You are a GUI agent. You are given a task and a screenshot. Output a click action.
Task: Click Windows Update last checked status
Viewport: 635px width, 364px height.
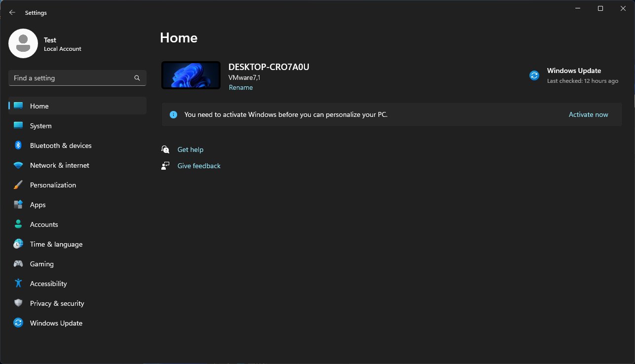click(x=582, y=81)
